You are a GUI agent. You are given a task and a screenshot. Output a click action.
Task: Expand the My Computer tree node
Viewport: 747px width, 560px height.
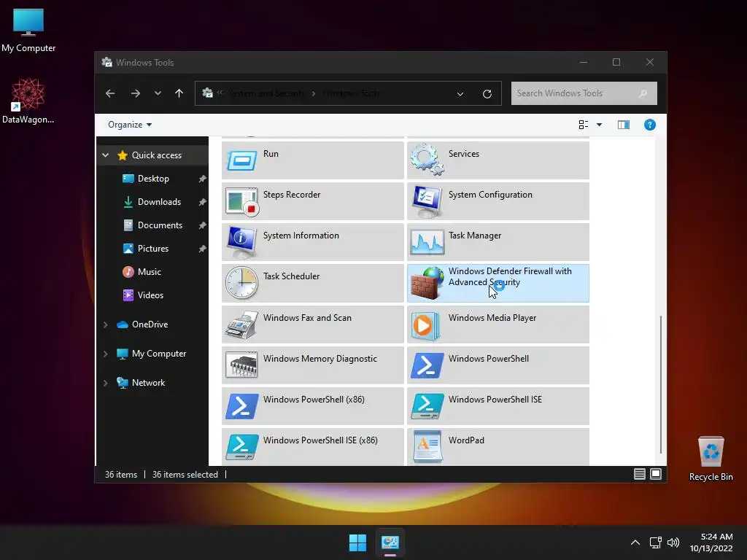[106, 354]
